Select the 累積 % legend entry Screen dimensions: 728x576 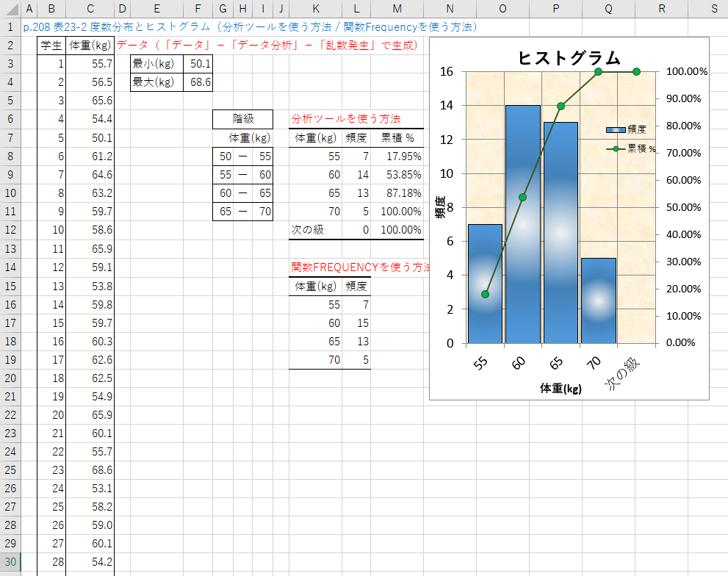pyautogui.click(x=632, y=148)
